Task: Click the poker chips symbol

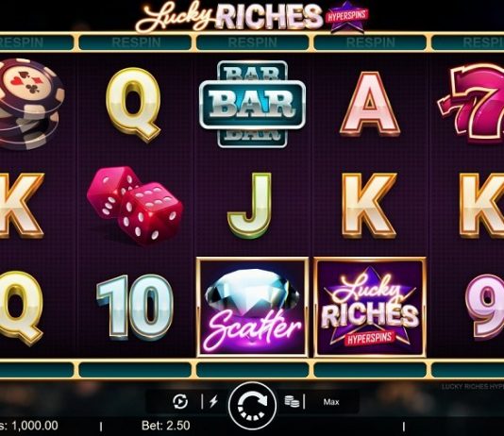Action: tap(30, 104)
